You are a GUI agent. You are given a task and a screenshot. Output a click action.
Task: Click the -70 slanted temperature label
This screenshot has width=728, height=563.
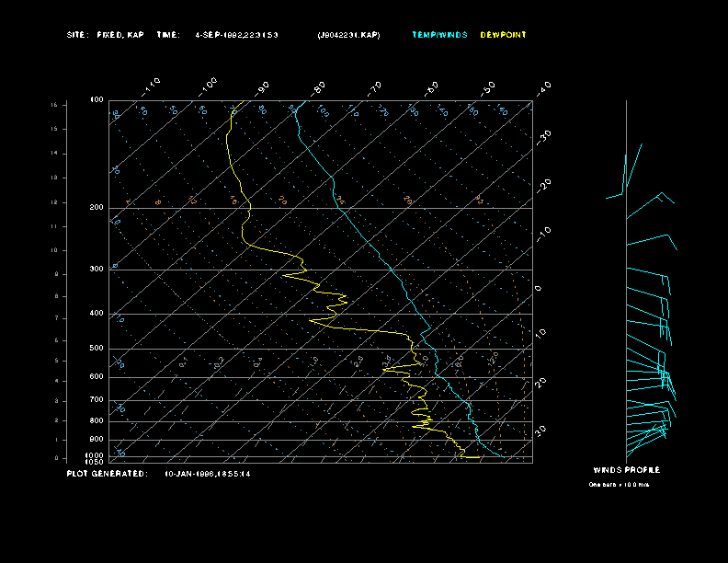coord(374,88)
